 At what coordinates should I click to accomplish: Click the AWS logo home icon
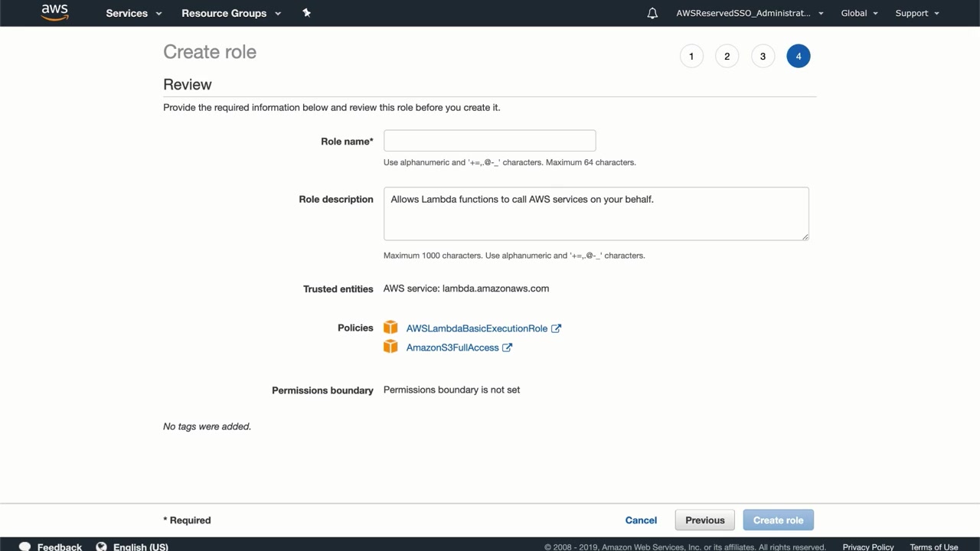(x=54, y=12)
